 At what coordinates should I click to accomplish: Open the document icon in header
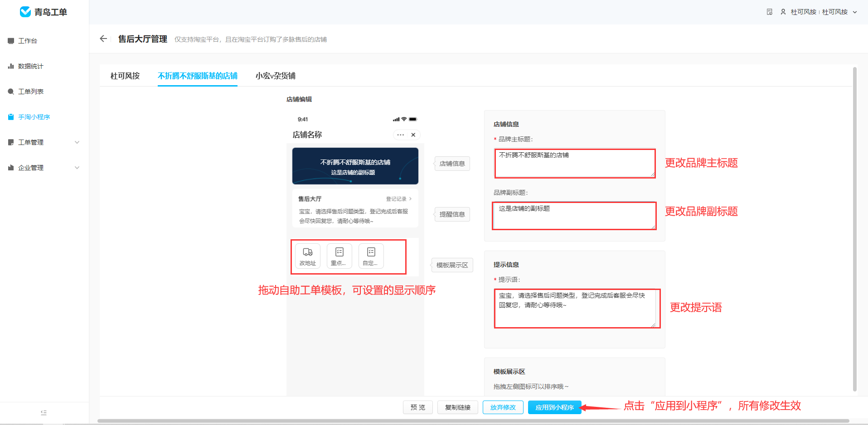770,12
